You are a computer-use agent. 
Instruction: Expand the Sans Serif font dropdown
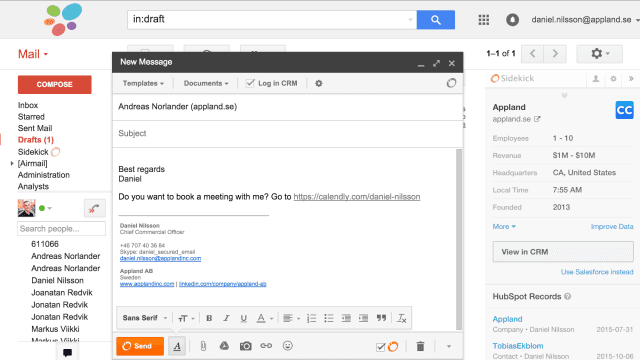point(145,318)
